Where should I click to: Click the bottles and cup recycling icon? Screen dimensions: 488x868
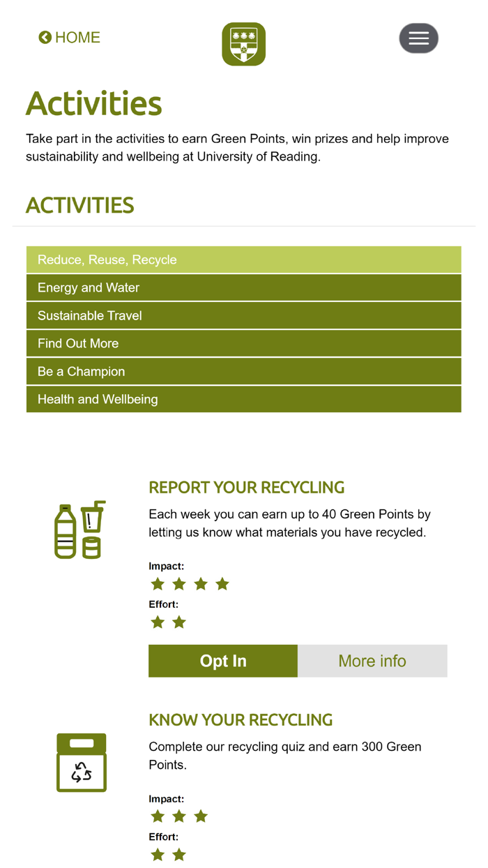pyautogui.click(x=80, y=530)
